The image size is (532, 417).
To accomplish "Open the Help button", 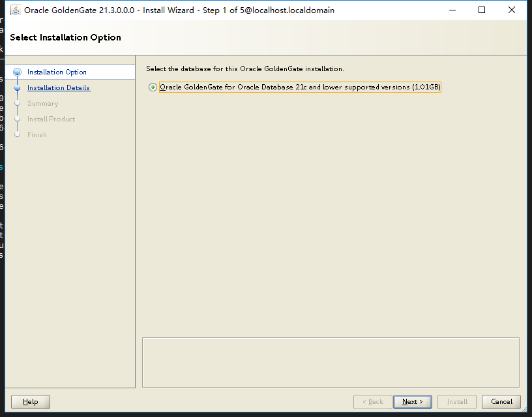I will [31, 402].
